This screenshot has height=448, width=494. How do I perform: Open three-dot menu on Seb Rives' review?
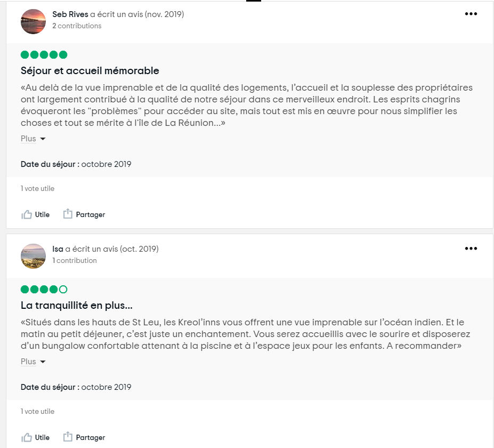coord(471,14)
